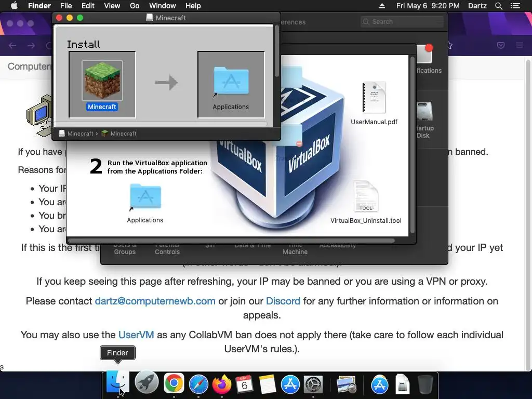Open the browser hamburger menu
Image resolution: width=532 pixels, height=399 pixels.
[x=520, y=45]
